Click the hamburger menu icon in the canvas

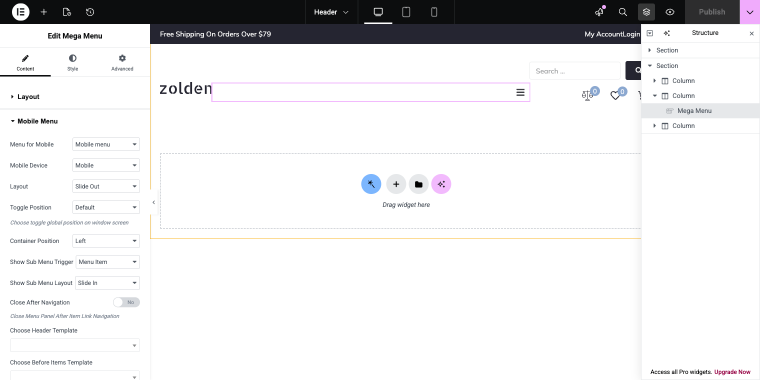click(x=520, y=92)
